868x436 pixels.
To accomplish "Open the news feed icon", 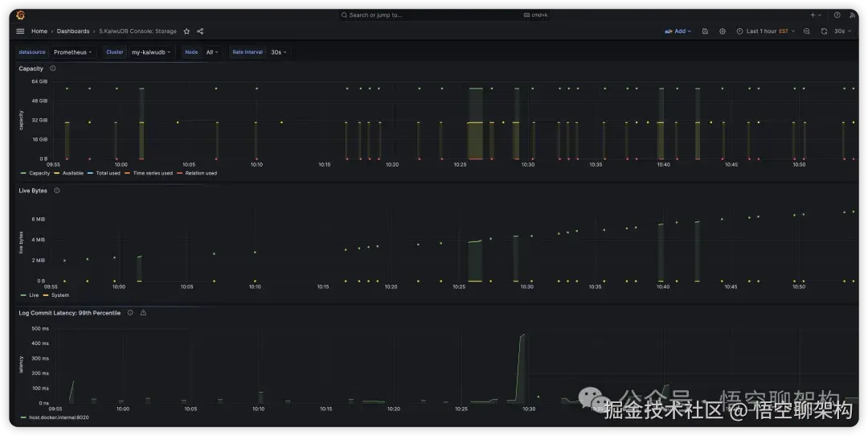I will click(853, 15).
